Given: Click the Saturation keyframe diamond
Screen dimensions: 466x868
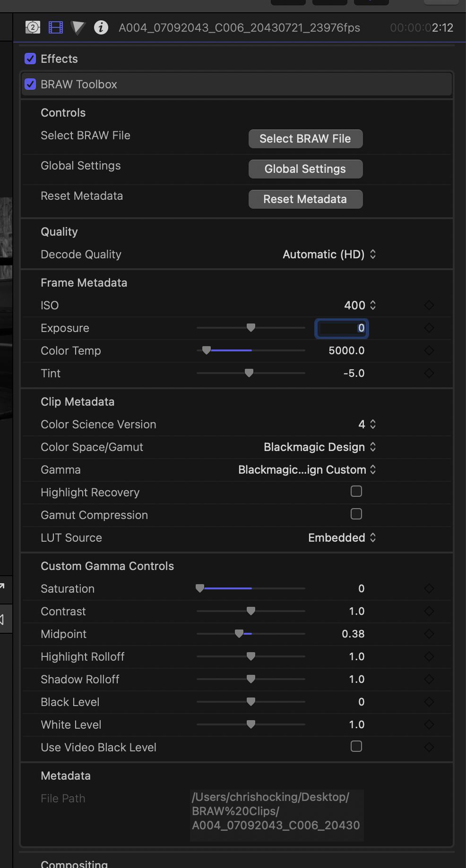Looking at the screenshot, I should 429,588.
